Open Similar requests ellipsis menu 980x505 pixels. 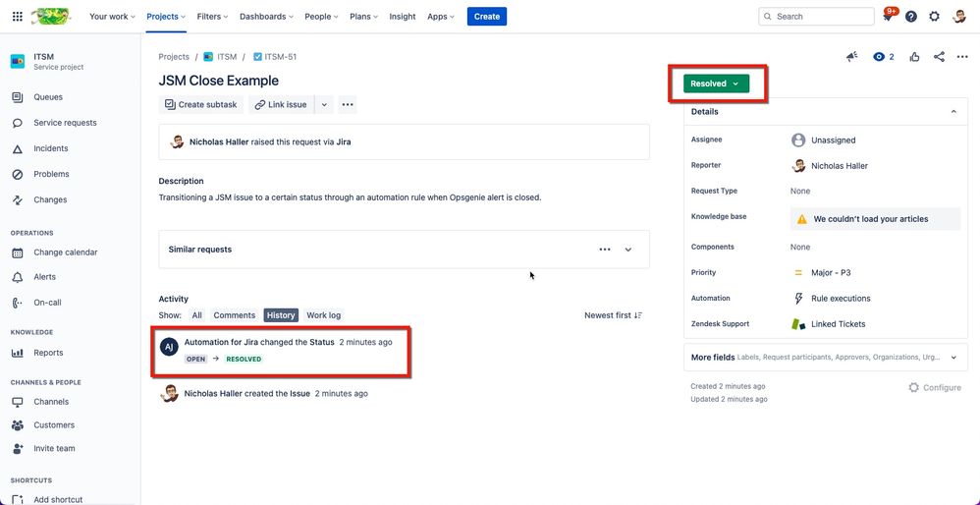pos(604,250)
